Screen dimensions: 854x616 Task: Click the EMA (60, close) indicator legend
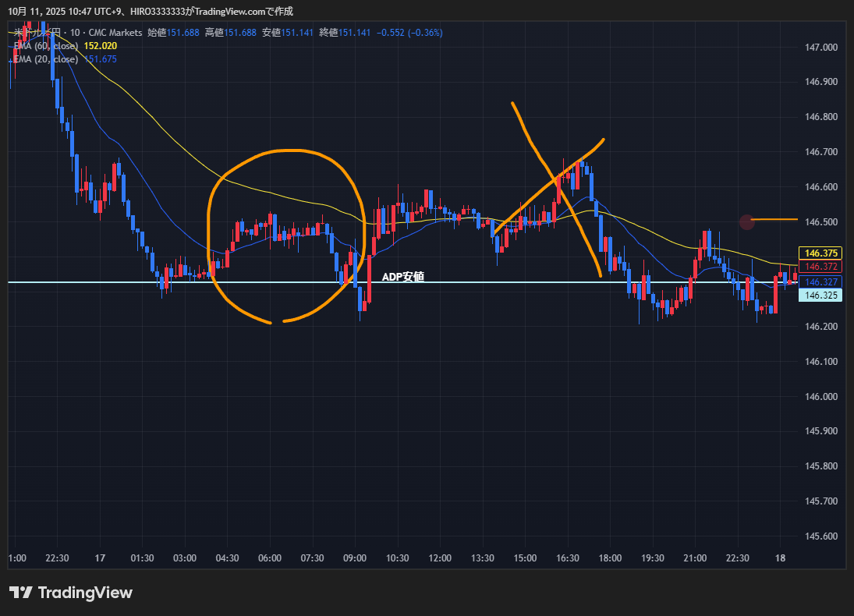[x=45, y=46]
